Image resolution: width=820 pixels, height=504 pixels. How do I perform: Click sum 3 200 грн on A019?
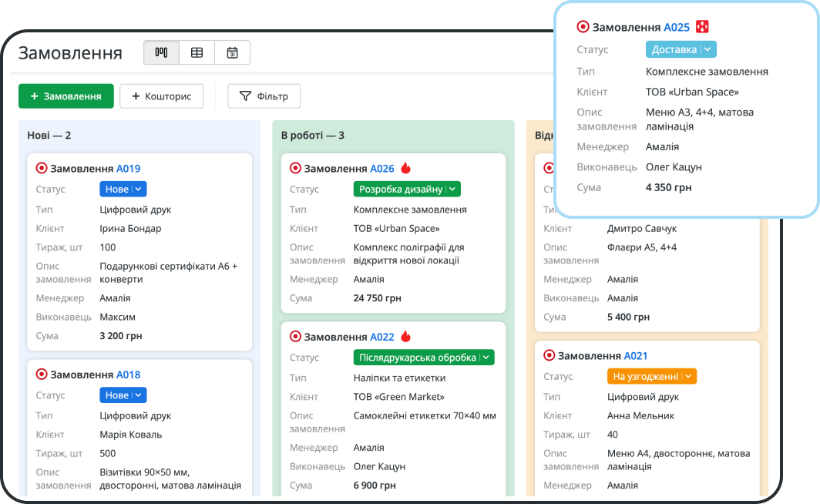tap(121, 336)
